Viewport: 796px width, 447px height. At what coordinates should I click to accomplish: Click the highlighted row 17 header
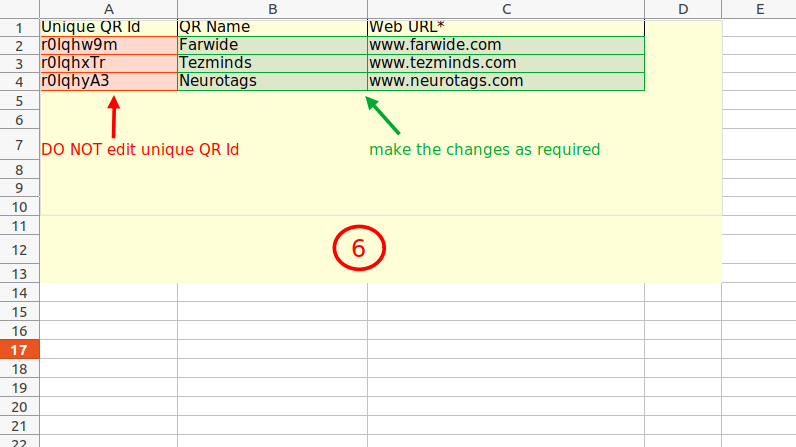tap(19, 350)
